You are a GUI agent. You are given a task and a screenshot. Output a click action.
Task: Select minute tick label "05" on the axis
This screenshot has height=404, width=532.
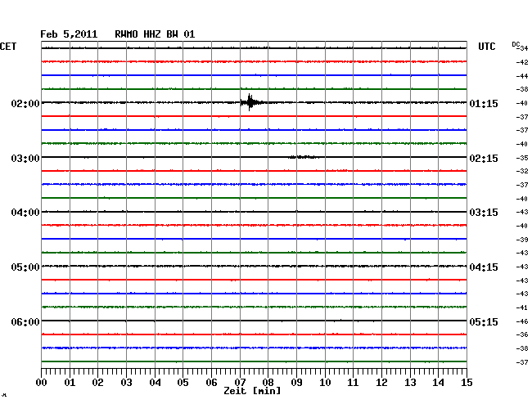(x=183, y=383)
